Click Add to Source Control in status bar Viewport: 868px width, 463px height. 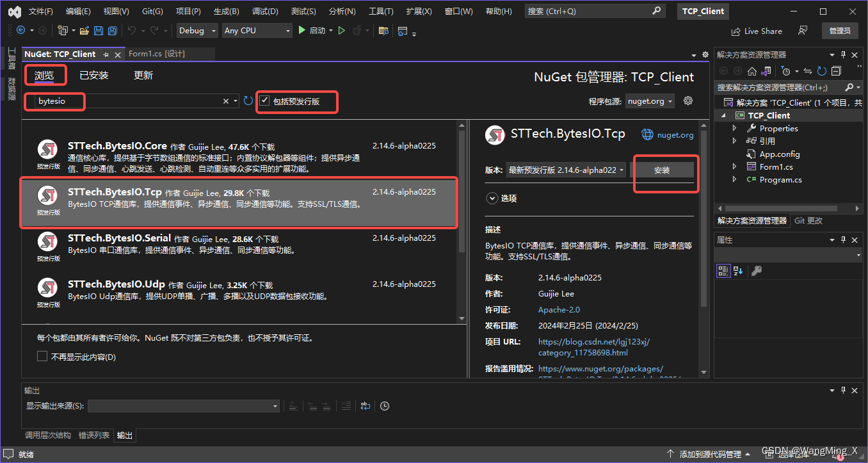[x=709, y=454]
